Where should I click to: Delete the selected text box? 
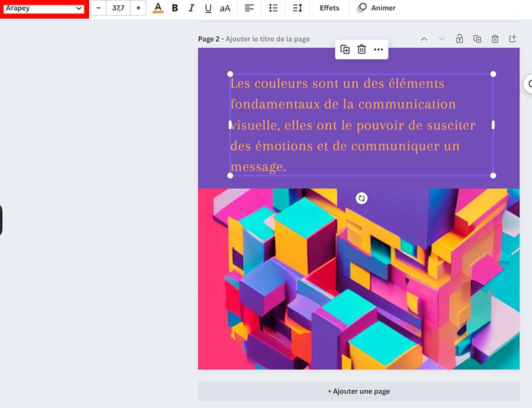click(x=362, y=49)
